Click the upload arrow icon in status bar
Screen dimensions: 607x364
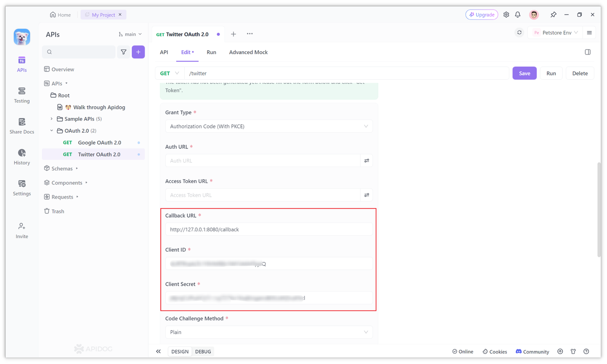(x=560, y=352)
